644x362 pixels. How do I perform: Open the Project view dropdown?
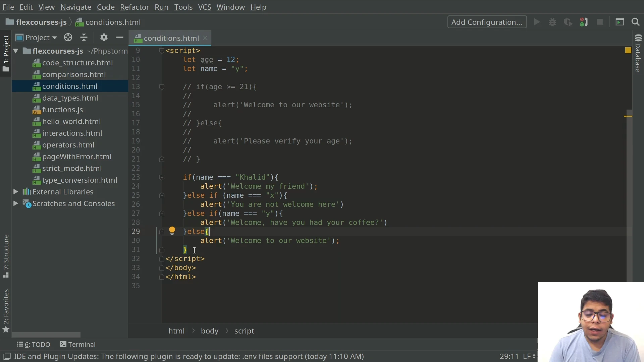point(37,38)
